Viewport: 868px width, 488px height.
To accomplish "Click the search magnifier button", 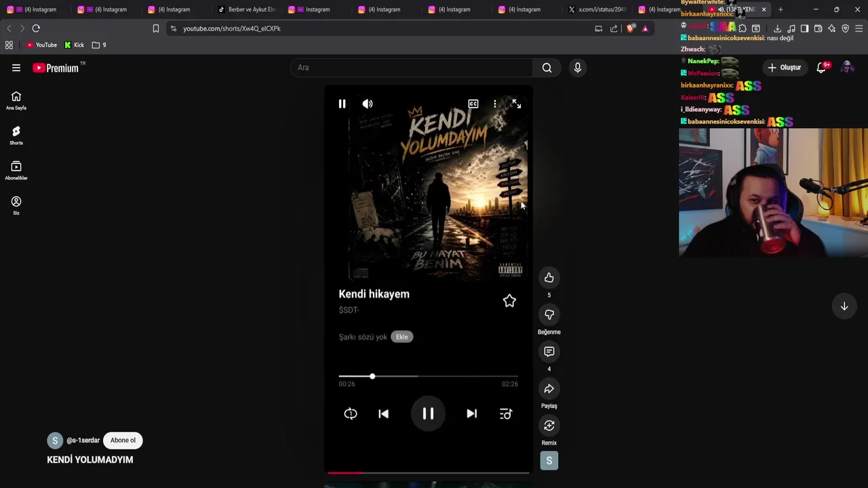I will (x=547, y=68).
